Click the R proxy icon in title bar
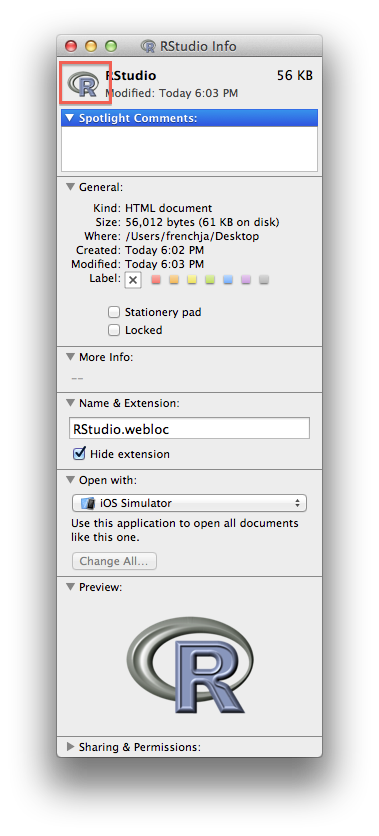379x836 pixels. 148,46
